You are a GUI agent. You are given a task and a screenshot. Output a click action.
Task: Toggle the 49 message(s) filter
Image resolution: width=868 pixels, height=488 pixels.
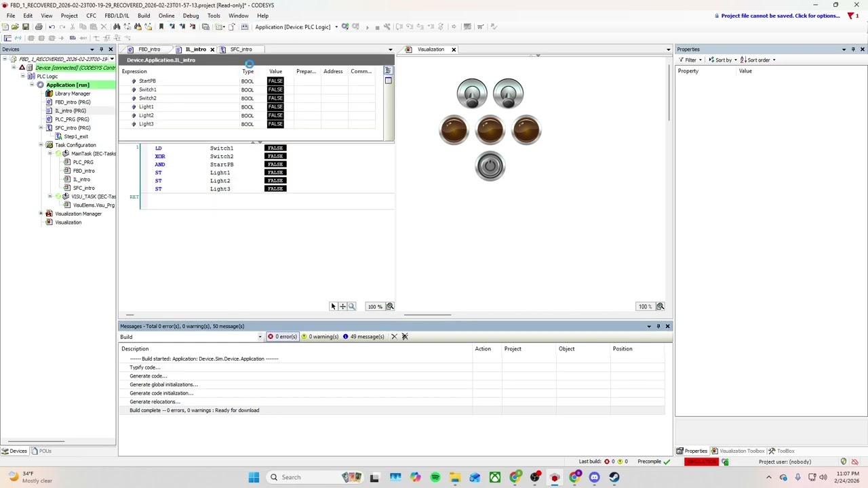click(363, 337)
